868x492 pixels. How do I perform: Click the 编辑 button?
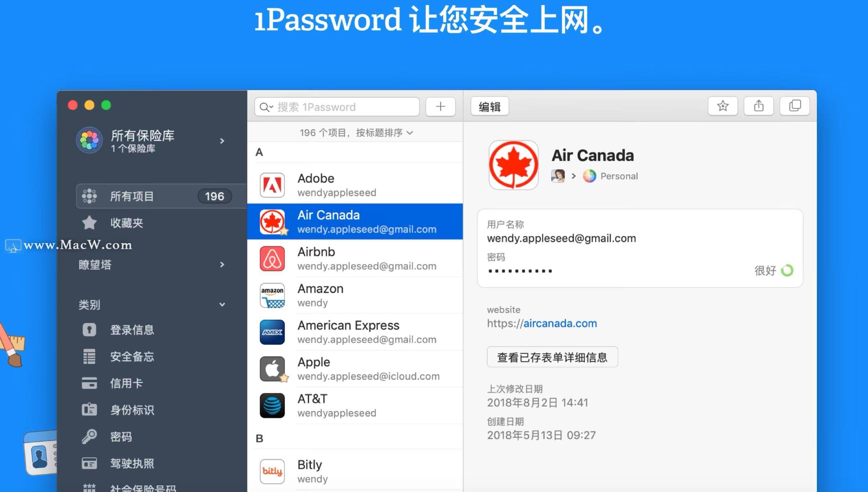pos(488,106)
